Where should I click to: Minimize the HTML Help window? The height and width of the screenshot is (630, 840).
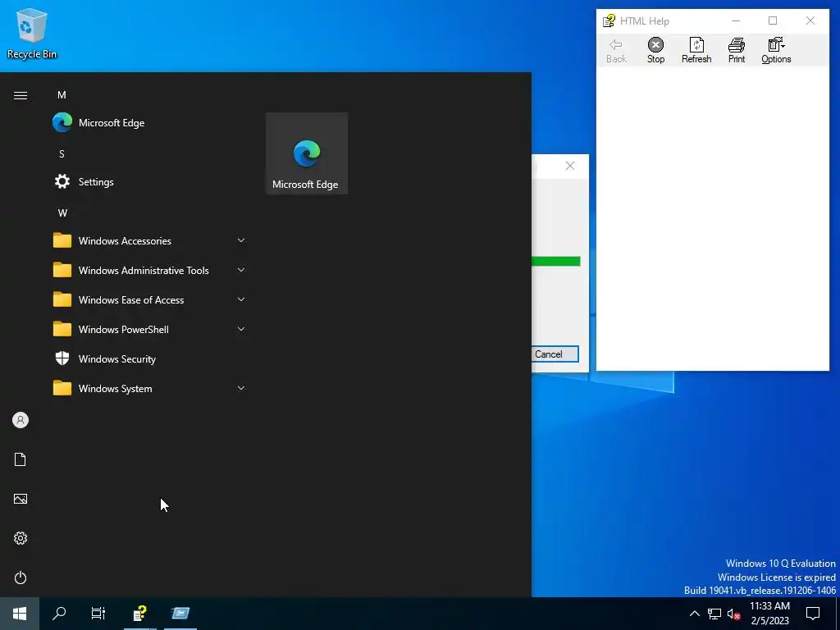tap(736, 21)
